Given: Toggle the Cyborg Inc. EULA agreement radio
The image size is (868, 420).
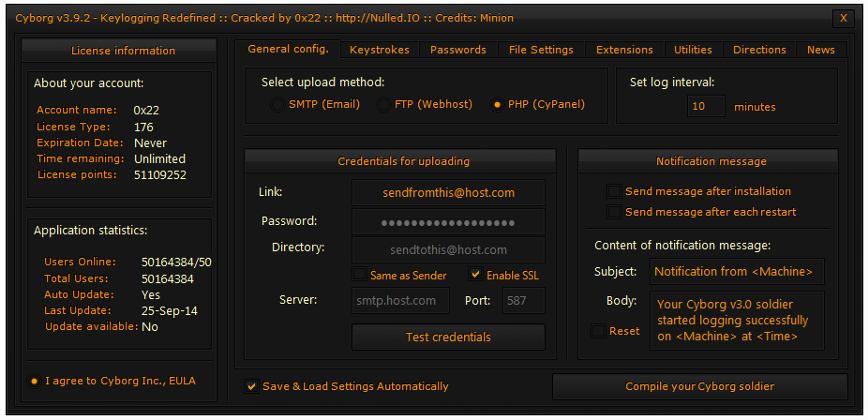Looking at the screenshot, I should [x=35, y=382].
